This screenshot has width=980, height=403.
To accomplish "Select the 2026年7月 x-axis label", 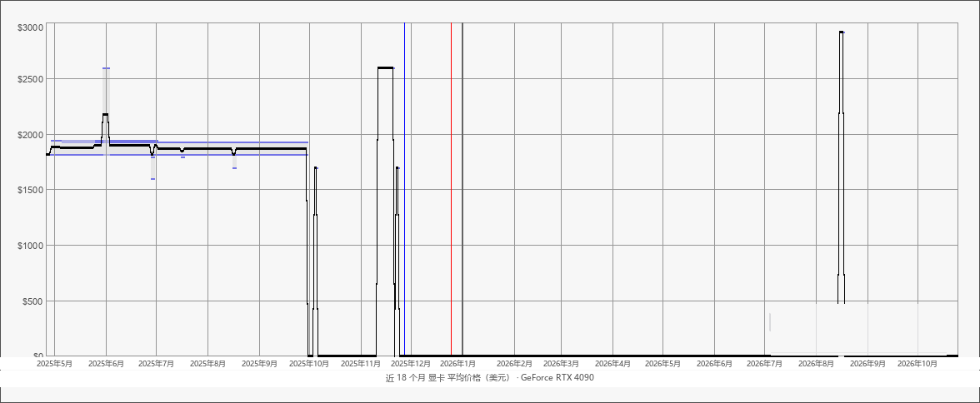I will [765, 364].
